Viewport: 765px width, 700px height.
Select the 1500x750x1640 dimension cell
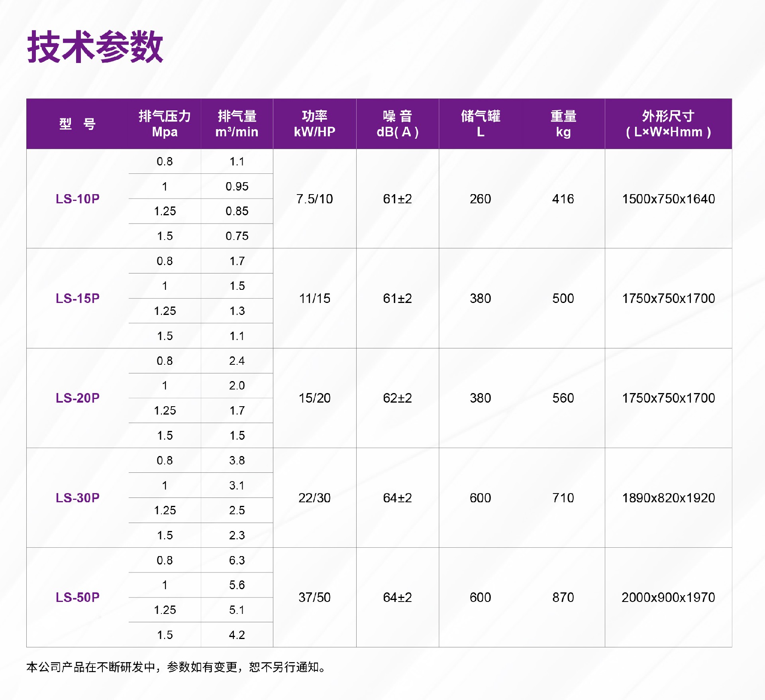pyautogui.click(x=668, y=199)
